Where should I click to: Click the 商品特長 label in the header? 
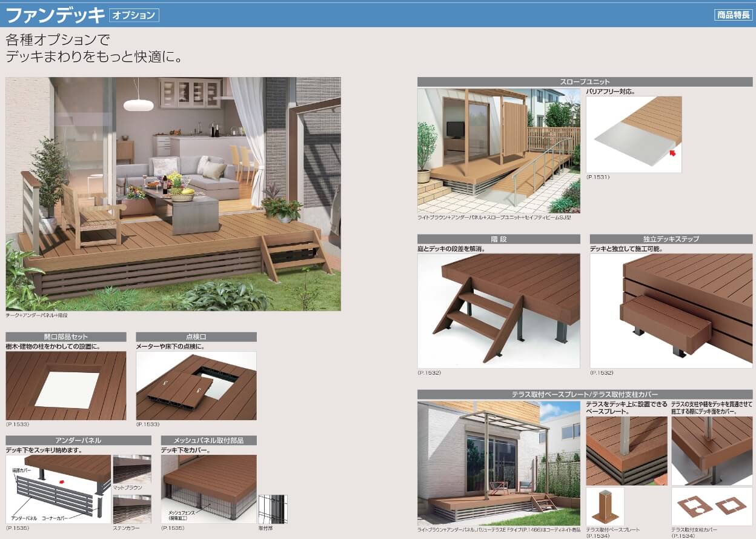coord(733,15)
